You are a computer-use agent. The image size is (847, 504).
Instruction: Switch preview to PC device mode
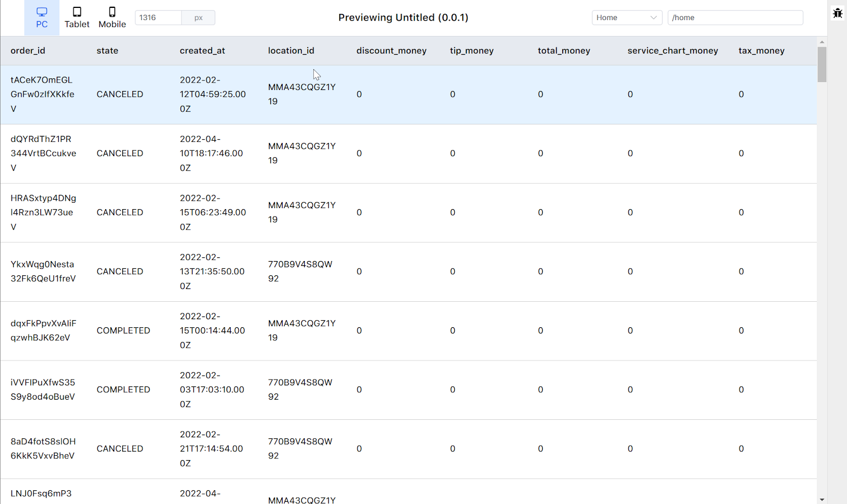click(42, 18)
